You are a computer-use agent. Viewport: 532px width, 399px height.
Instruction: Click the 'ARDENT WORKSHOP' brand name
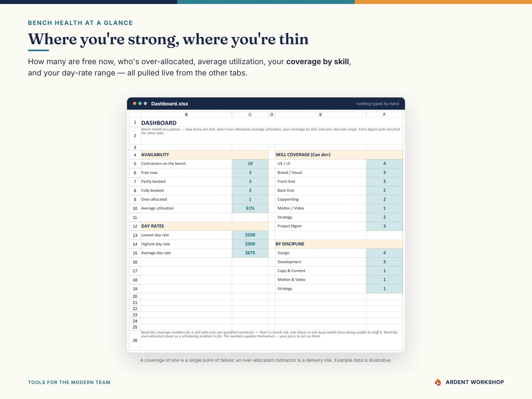point(475,382)
